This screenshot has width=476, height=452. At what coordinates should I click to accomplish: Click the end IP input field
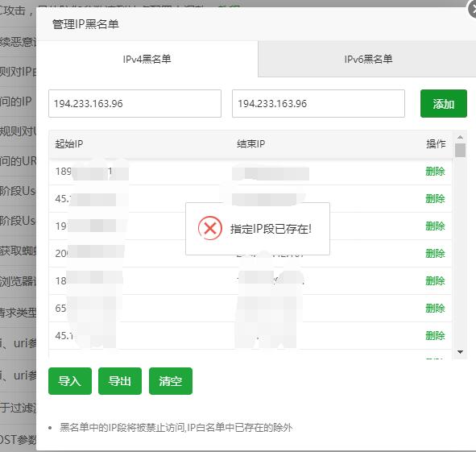[318, 104]
